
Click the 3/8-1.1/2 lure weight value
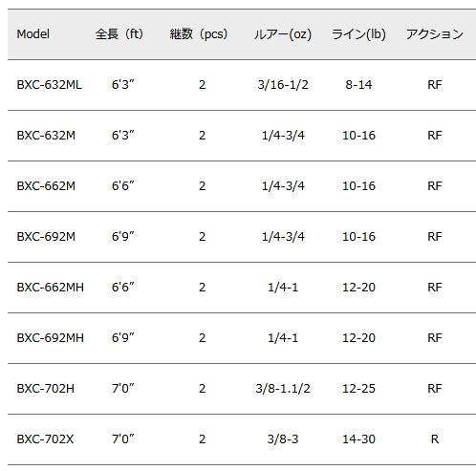point(283,389)
